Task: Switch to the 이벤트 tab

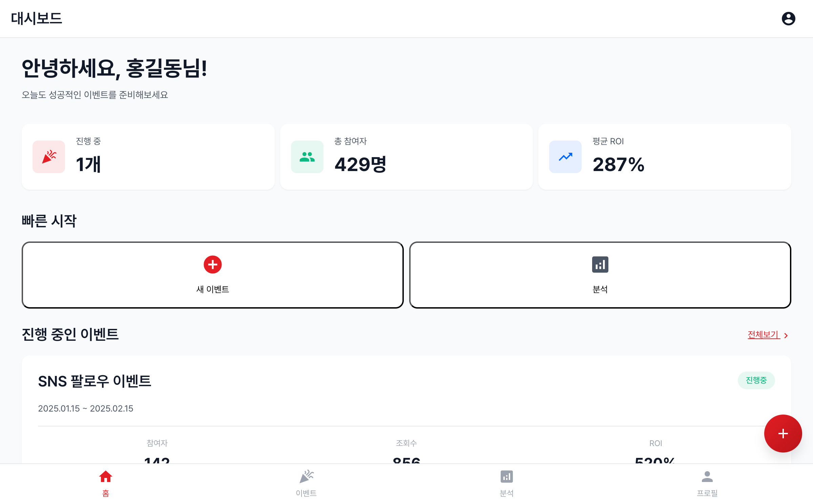Action: [306, 482]
